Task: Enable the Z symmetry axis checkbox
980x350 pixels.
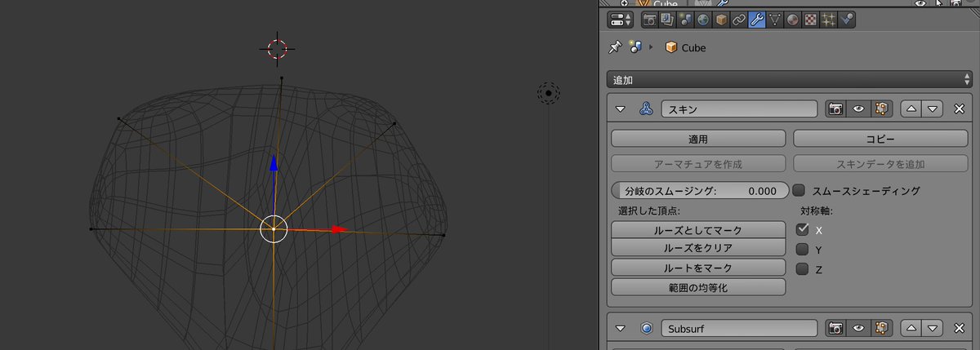Action: 802,269
